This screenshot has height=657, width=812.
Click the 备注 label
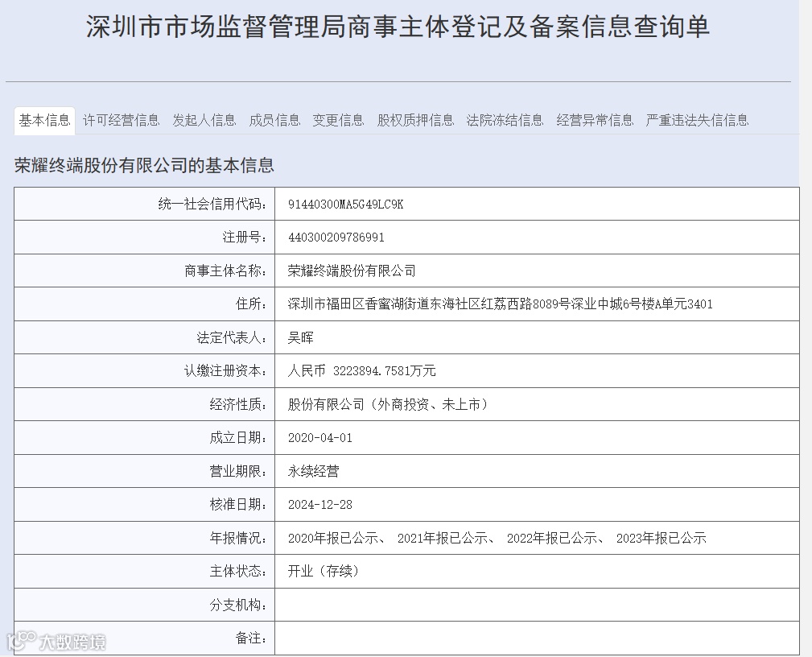tap(251, 638)
